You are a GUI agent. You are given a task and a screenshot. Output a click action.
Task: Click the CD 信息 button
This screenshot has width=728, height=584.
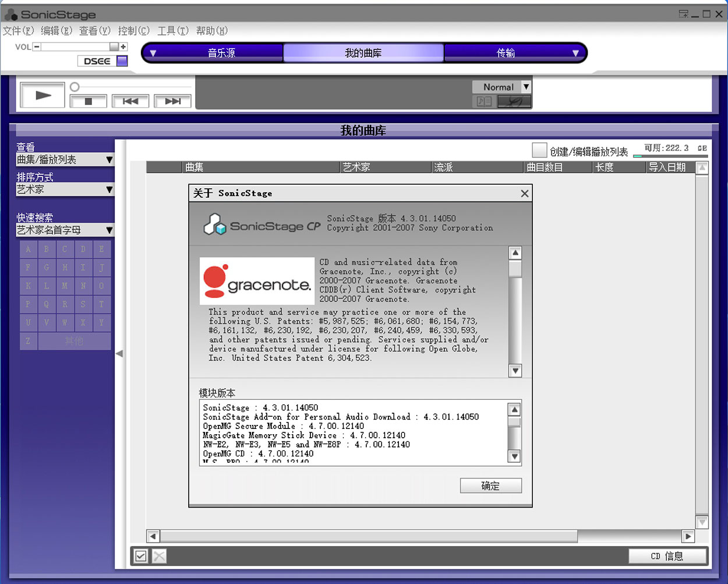pos(667,556)
